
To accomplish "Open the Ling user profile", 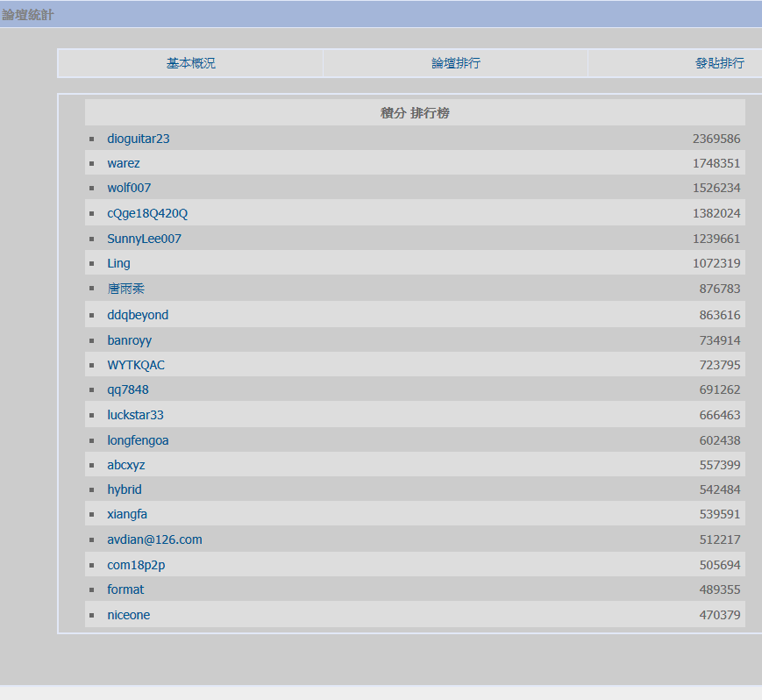I will tap(118, 263).
